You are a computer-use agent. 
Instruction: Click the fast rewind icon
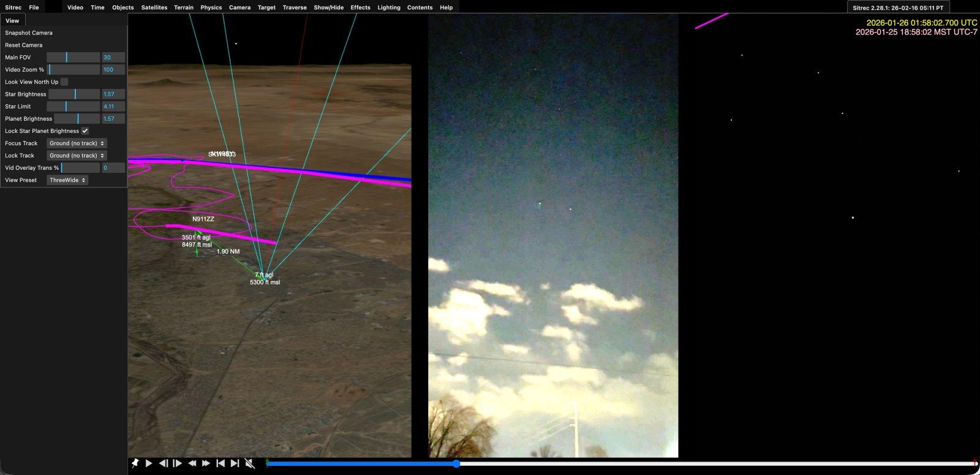click(x=192, y=463)
